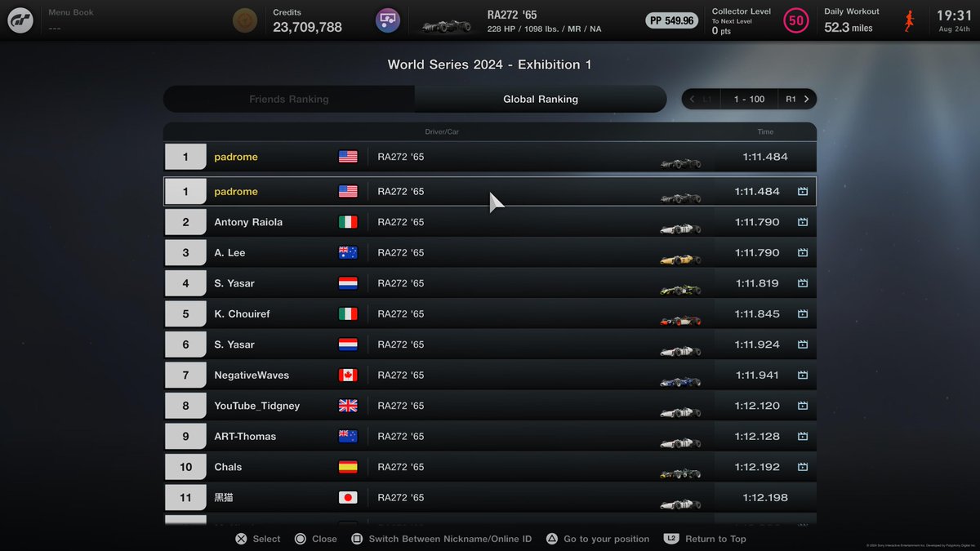Click Return to Top L2 prompt
980x551 pixels.
705,539
